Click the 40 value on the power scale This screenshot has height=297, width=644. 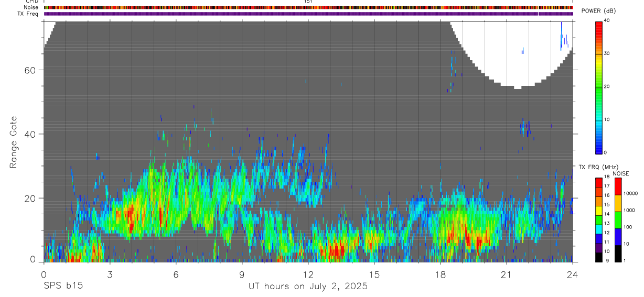(607, 21)
